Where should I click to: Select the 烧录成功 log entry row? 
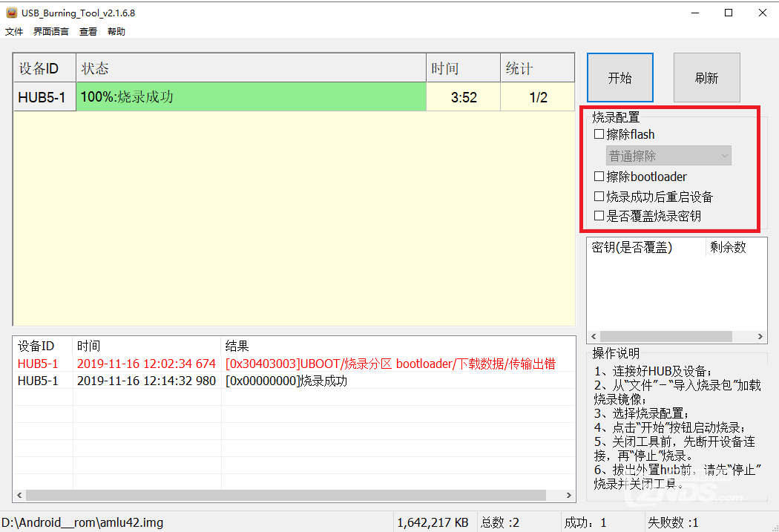click(x=286, y=381)
